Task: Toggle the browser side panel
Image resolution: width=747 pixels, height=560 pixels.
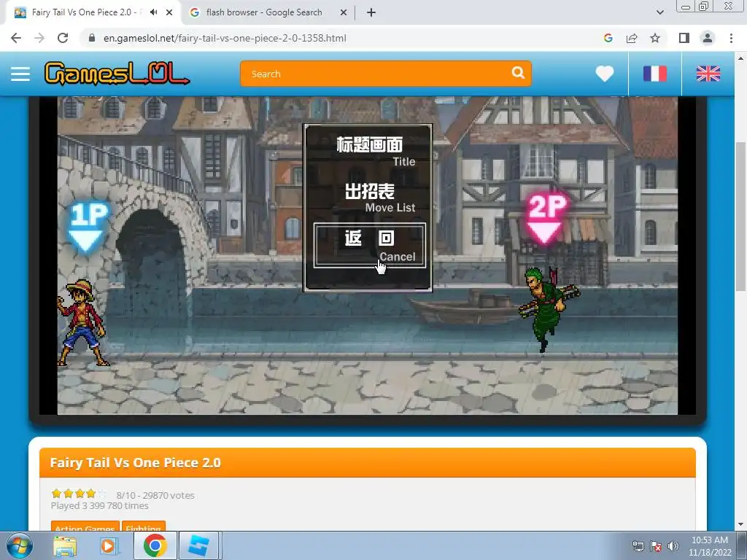Action: pyautogui.click(x=684, y=38)
